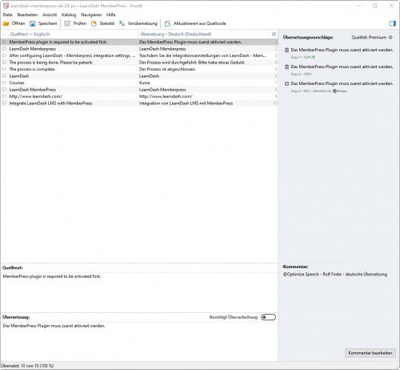
Task: Save the catalog with Speichern
Action: 43,23
